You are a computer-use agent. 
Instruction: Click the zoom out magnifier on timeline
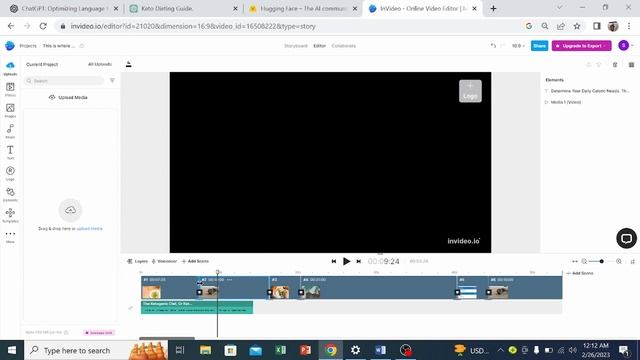coord(584,261)
